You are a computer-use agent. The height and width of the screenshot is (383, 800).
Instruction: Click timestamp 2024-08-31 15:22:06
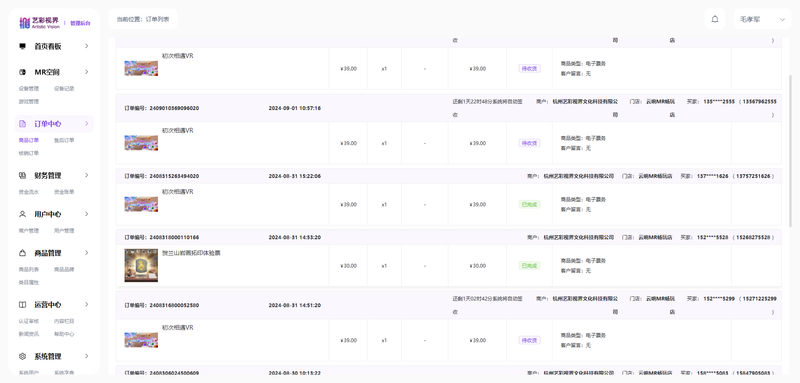click(x=295, y=176)
